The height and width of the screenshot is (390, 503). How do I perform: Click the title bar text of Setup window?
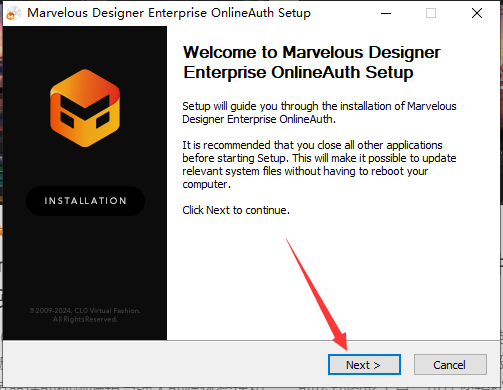tap(169, 13)
